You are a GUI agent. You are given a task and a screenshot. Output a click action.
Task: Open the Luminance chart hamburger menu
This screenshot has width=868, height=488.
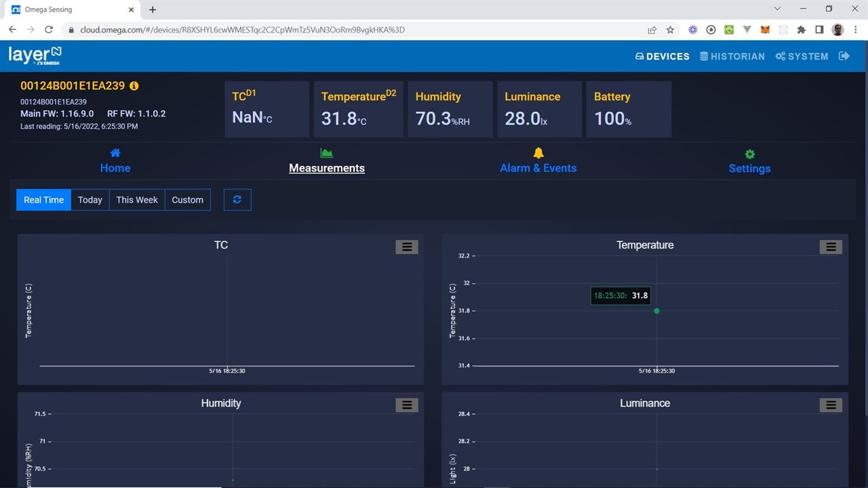pos(831,405)
